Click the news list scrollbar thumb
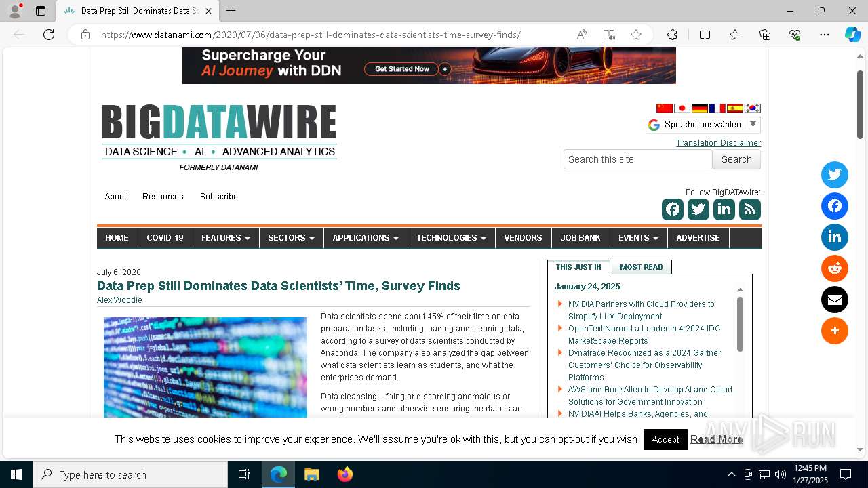Viewport: 868px width, 488px height. pyautogui.click(x=740, y=324)
